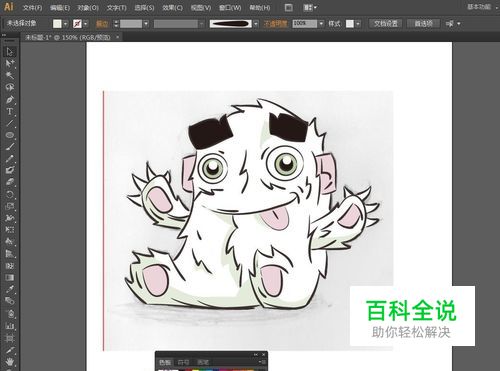This screenshot has height=371, width=500.
Task: Select the Blend tool
Action: pos(9,301)
